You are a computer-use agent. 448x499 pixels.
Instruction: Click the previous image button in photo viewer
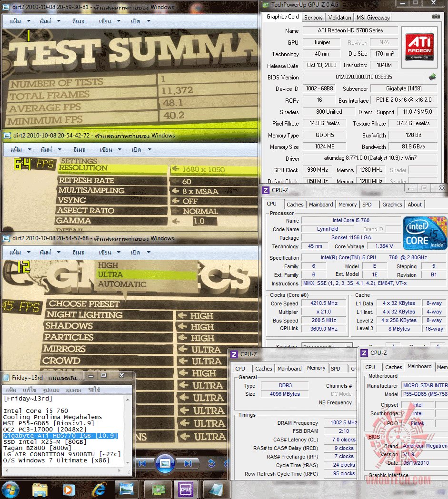coord(142,463)
